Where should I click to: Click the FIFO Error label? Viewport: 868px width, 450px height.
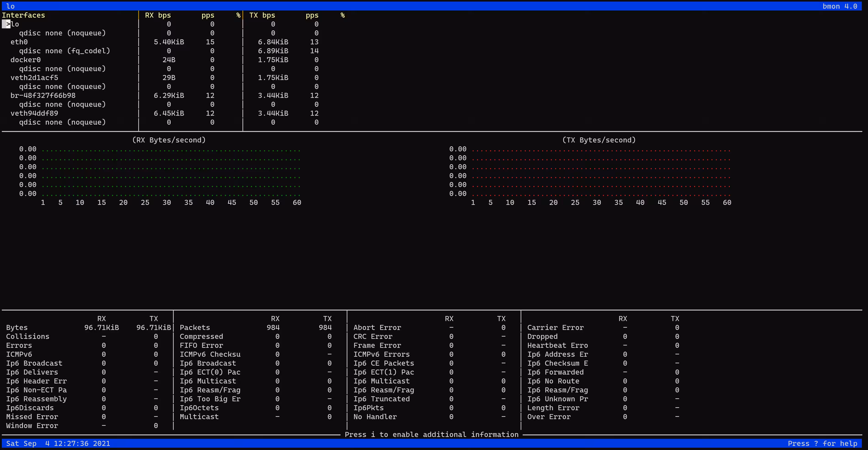click(x=201, y=346)
